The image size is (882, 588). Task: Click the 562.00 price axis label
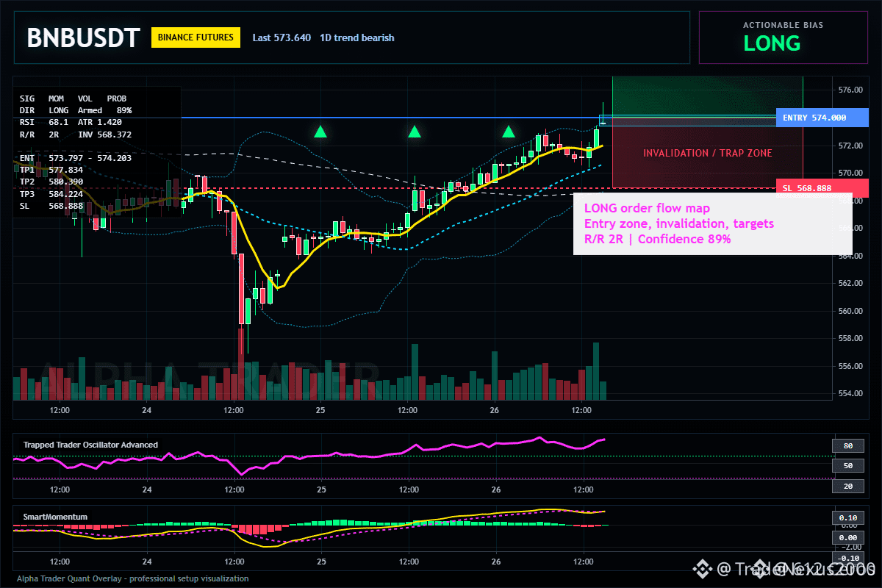(850, 283)
